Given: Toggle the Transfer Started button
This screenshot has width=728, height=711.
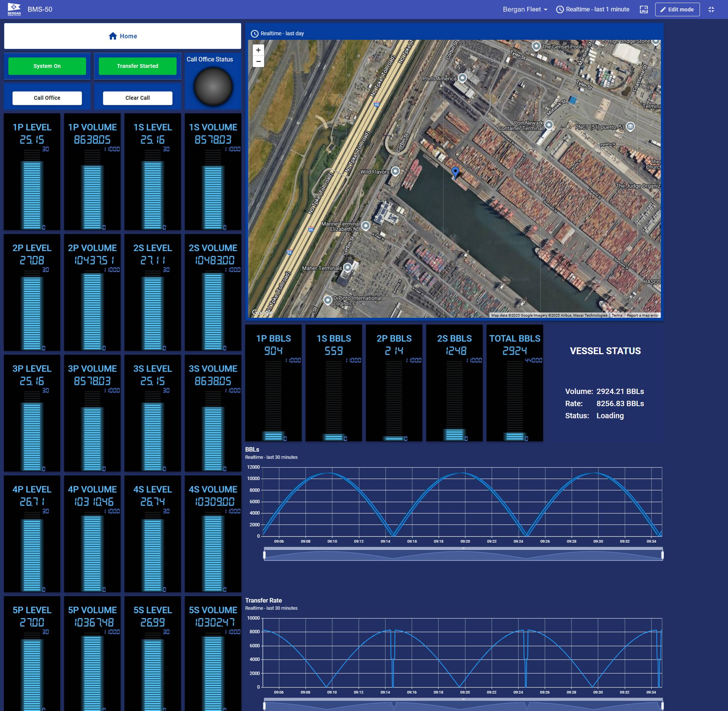Looking at the screenshot, I should (137, 66).
